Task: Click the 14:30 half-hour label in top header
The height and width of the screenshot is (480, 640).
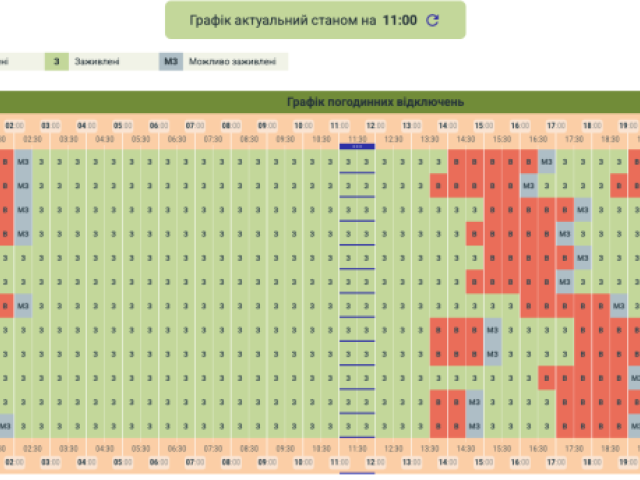Action: [466, 139]
